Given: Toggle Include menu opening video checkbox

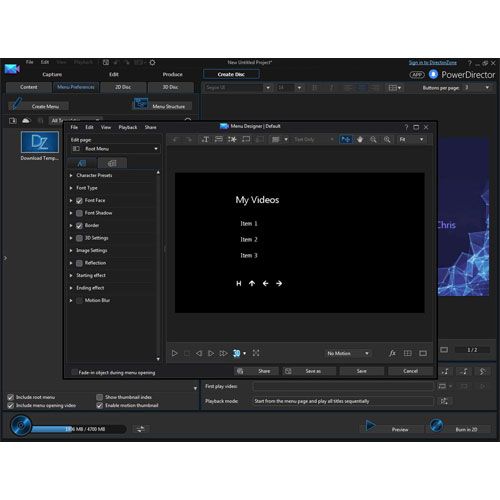Looking at the screenshot, I should click(11, 405).
